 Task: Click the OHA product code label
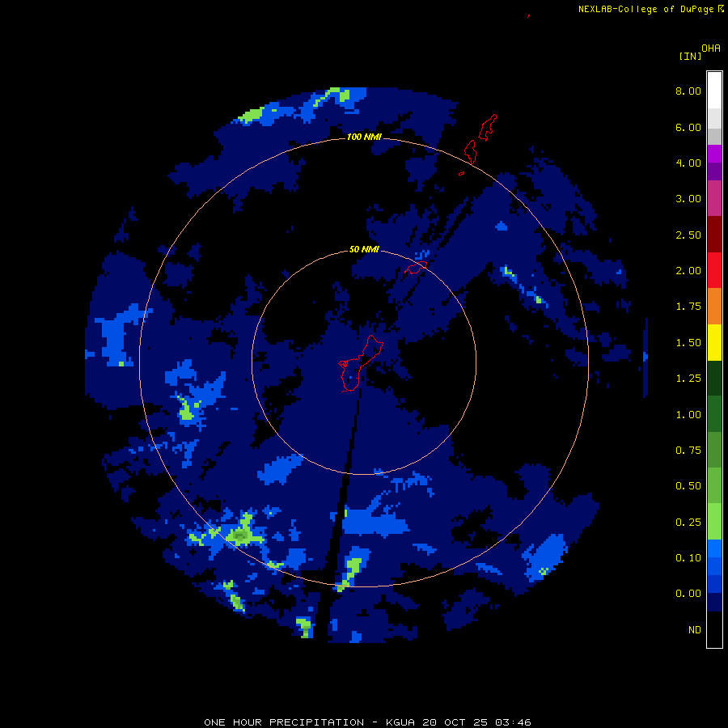point(711,49)
